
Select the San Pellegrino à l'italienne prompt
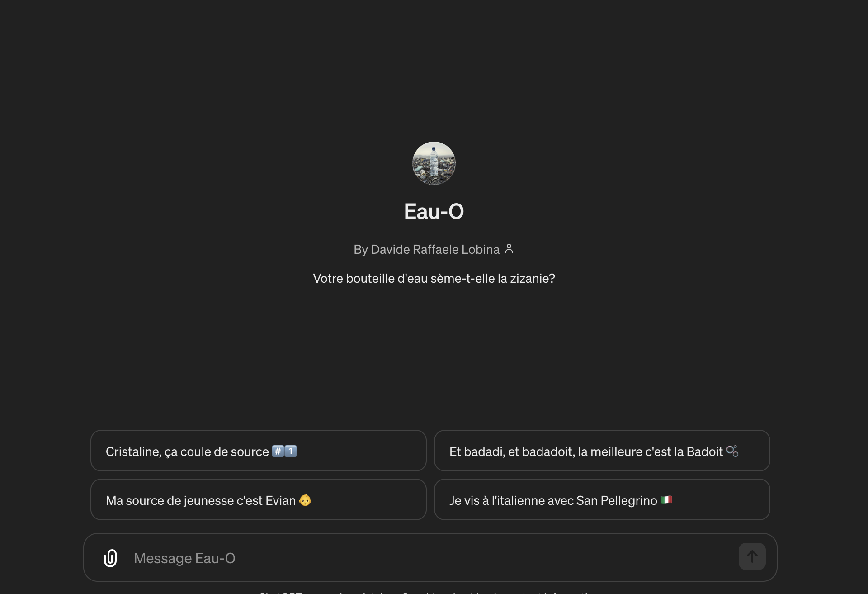602,499
